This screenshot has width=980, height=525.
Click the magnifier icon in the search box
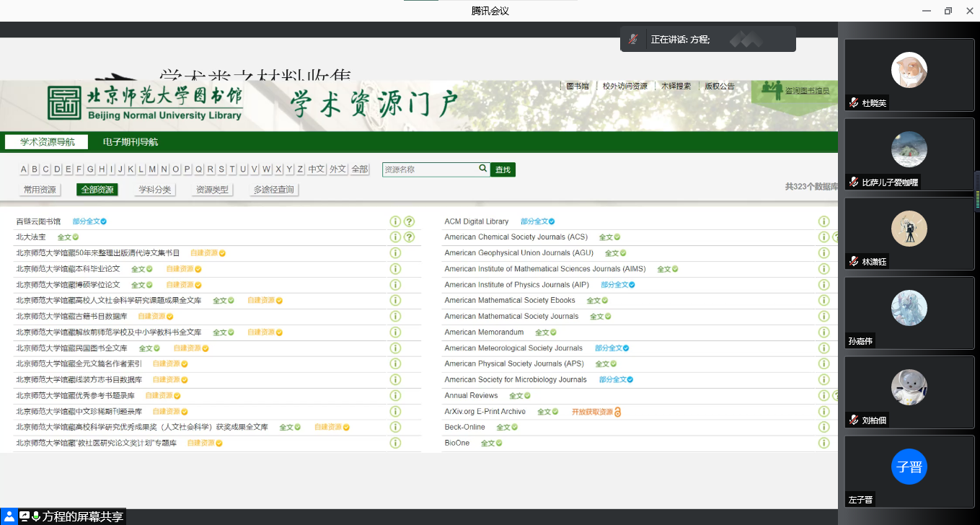(483, 169)
